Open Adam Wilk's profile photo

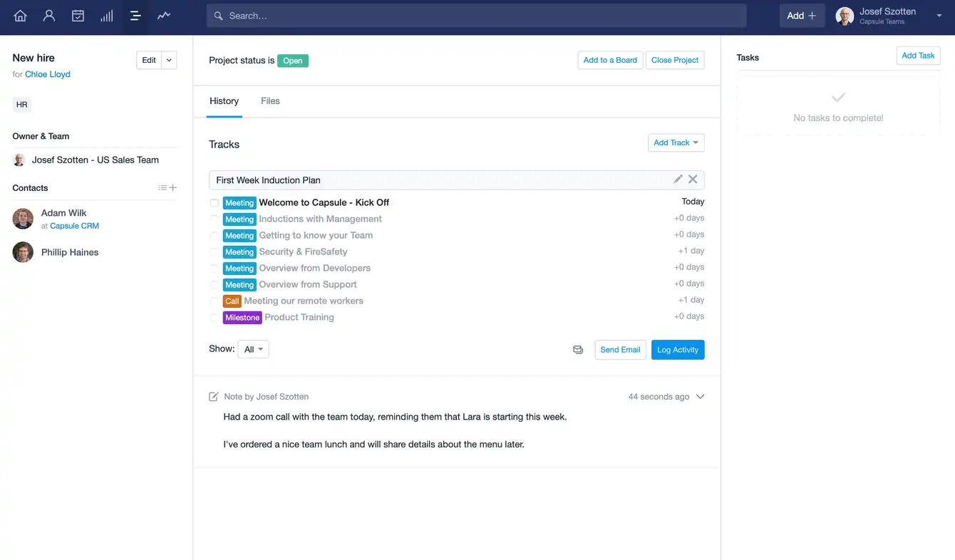pos(23,219)
